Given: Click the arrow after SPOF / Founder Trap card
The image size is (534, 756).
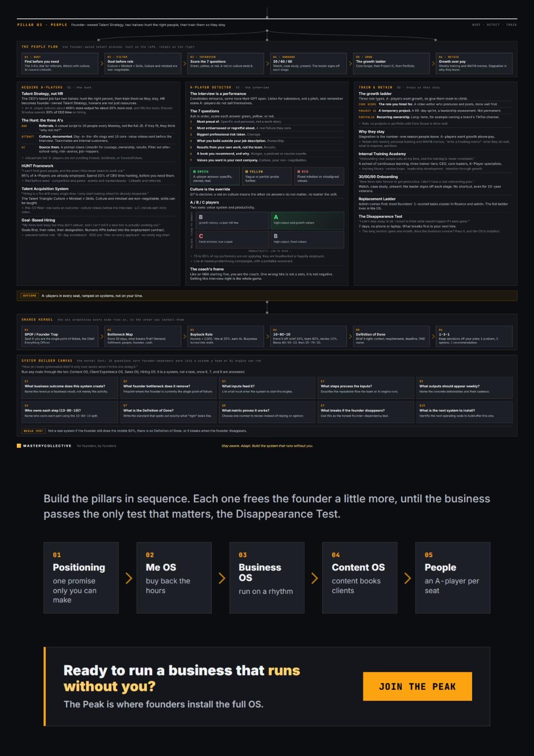Looking at the screenshot, I should click(102, 336).
